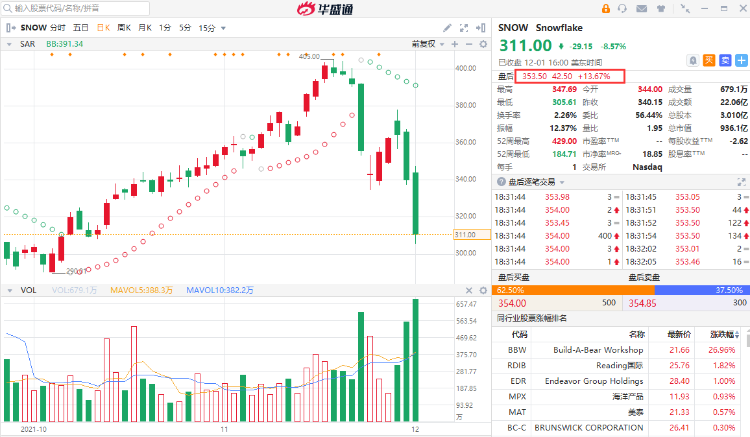Select the 1分 chart tab
750x437 pixels.
click(x=165, y=28)
